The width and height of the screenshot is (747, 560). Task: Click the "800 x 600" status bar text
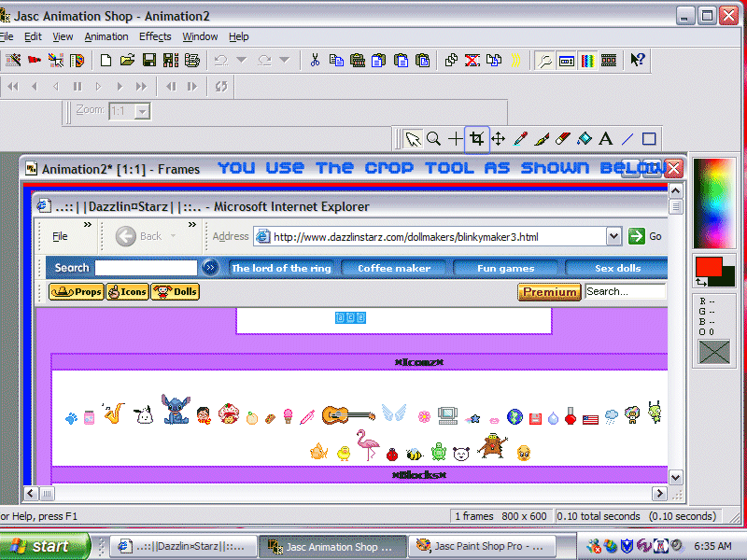pos(524,516)
